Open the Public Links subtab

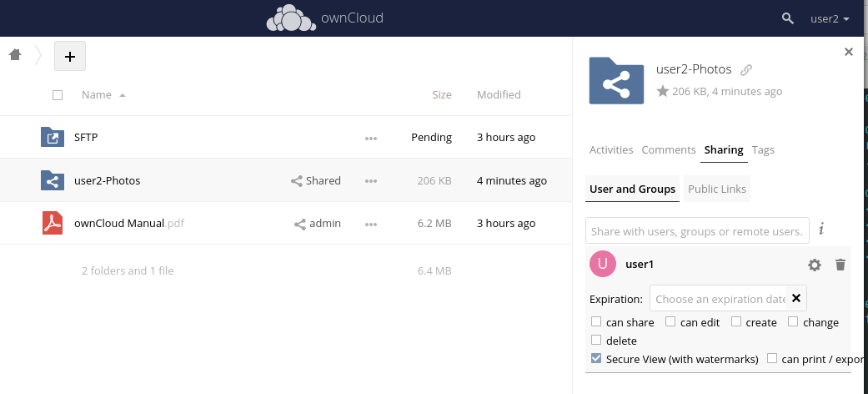click(x=717, y=189)
